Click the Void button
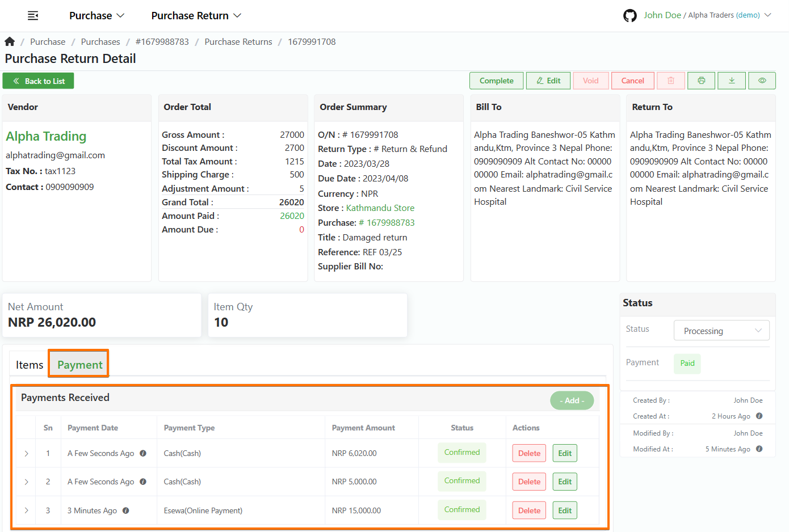 [591, 81]
